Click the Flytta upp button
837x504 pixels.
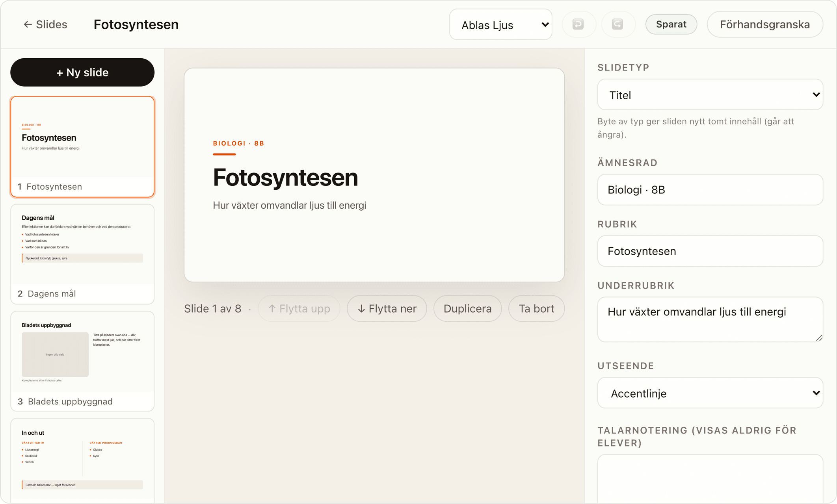[x=299, y=309]
